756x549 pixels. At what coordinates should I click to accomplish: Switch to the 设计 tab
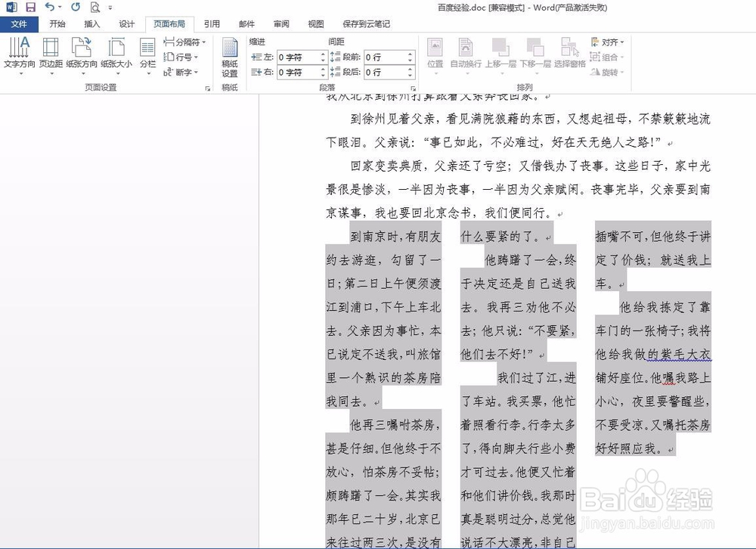point(126,24)
